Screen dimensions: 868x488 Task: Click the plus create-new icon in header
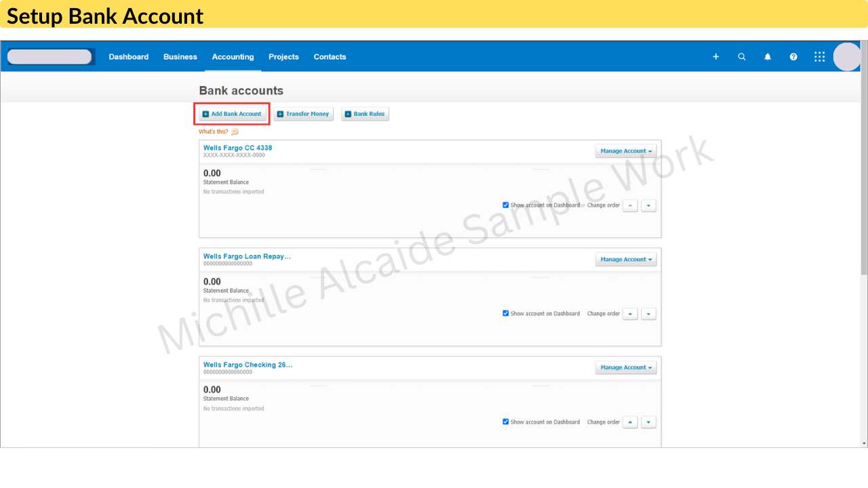point(715,57)
